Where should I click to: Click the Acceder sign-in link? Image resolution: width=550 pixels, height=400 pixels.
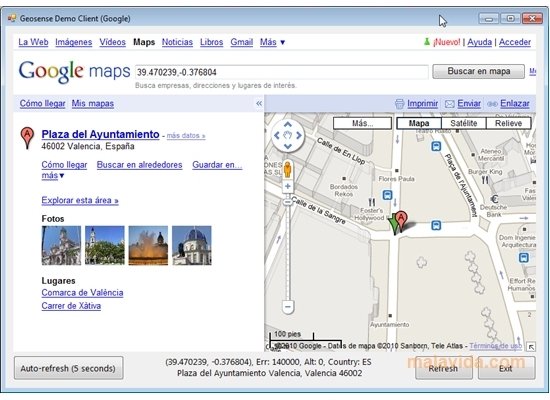(x=515, y=42)
